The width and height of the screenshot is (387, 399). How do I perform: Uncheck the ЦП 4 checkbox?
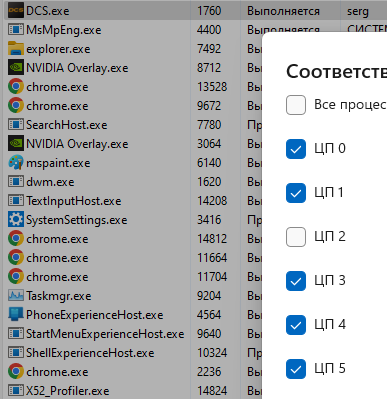(x=296, y=325)
